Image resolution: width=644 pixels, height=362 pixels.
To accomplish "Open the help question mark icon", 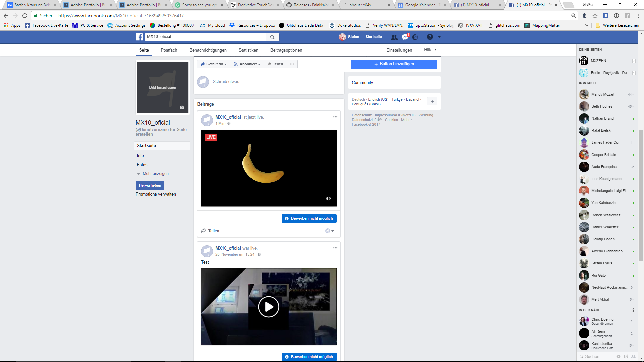I will pyautogui.click(x=430, y=37).
